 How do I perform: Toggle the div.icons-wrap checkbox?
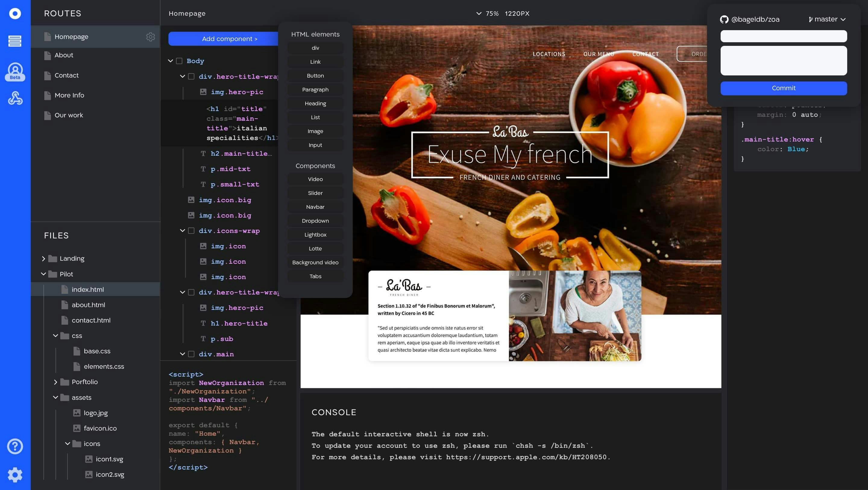pos(191,231)
